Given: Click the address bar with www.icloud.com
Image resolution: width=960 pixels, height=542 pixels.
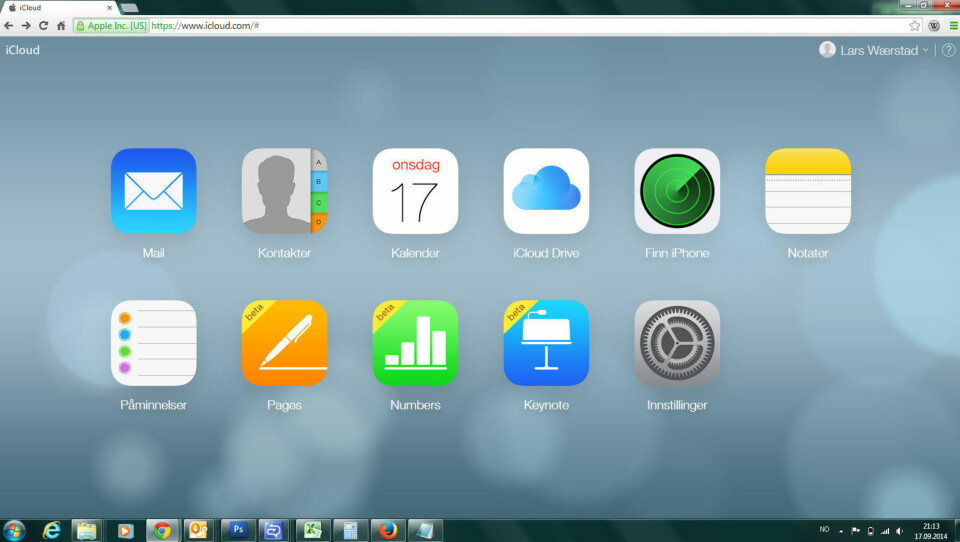Looking at the screenshot, I should (497, 26).
